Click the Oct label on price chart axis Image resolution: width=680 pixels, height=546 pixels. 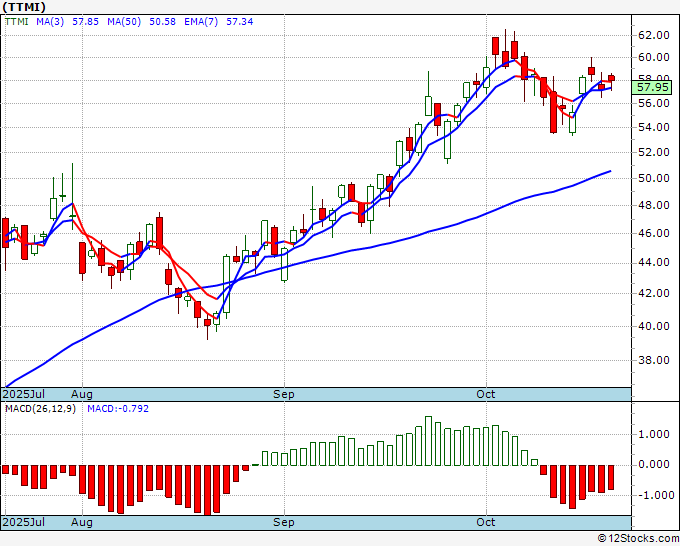(486, 394)
